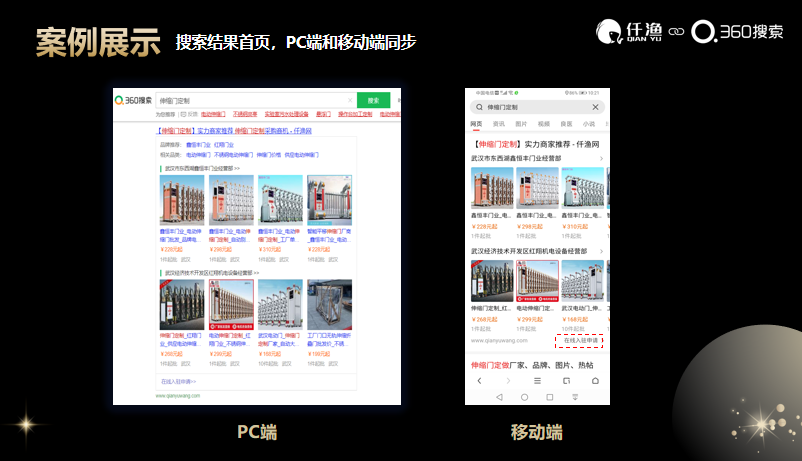Select the 网页 tab on mobile
The width and height of the screenshot is (802, 461).
476,124
